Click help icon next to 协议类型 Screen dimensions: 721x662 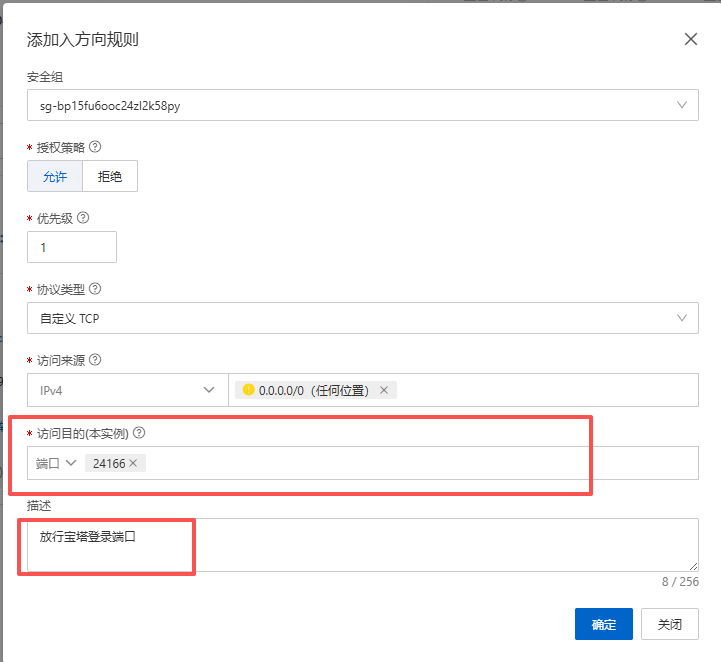[95, 289]
